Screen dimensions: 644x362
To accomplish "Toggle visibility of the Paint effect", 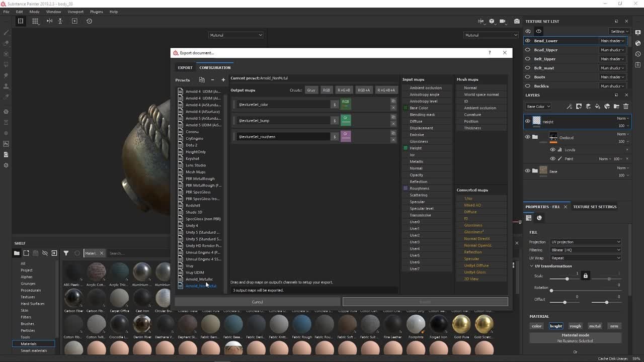I will 553,159.
